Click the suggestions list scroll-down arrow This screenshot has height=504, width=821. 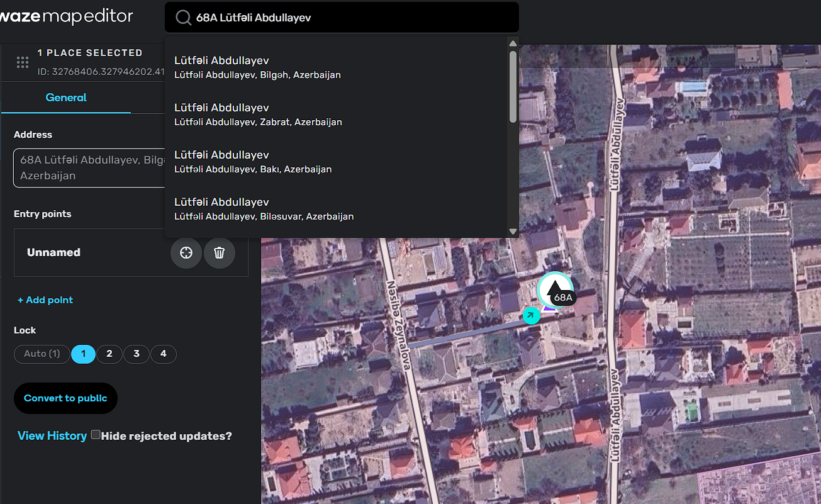pyautogui.click(x=513, y=232)
